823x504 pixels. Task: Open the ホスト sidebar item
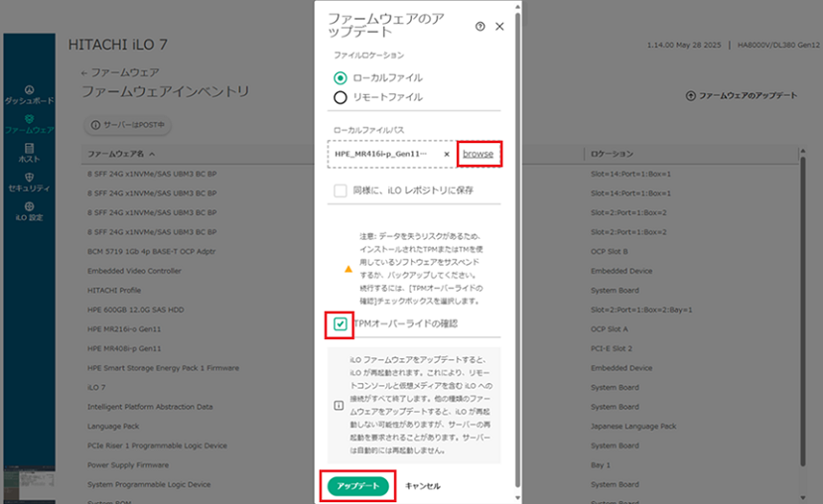tap(30, 153)
